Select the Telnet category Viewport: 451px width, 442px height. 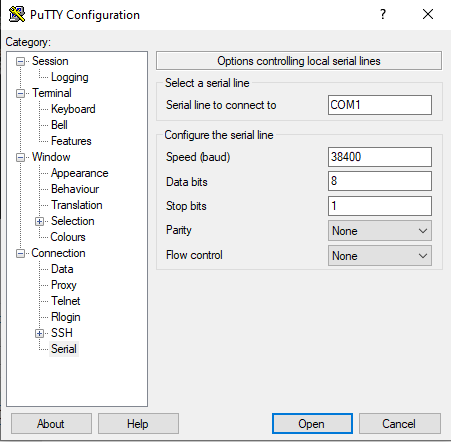[66, 301]
